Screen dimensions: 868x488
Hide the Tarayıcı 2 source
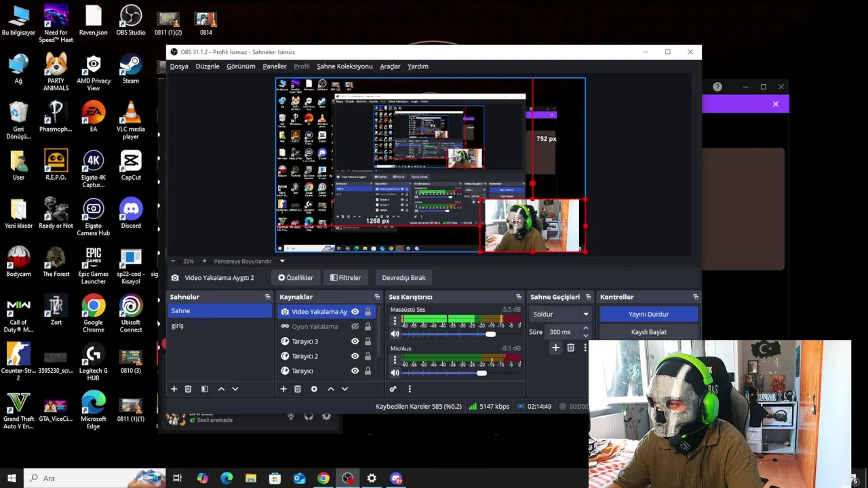[x=355, y=356]
